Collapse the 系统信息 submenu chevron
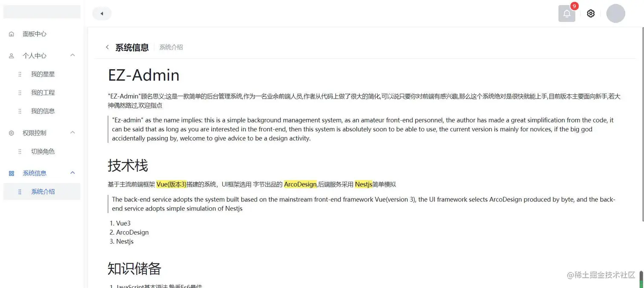 72,173
